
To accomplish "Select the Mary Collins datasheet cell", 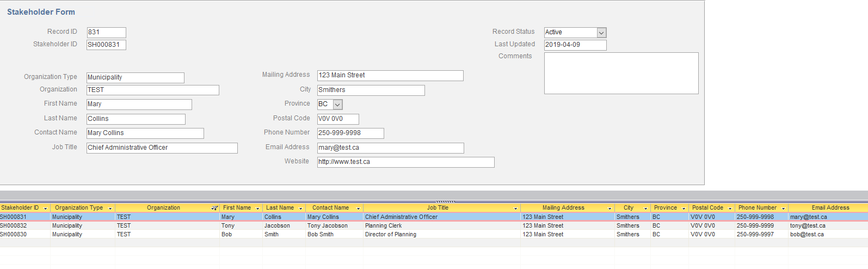I will click(x=334, y=217).
